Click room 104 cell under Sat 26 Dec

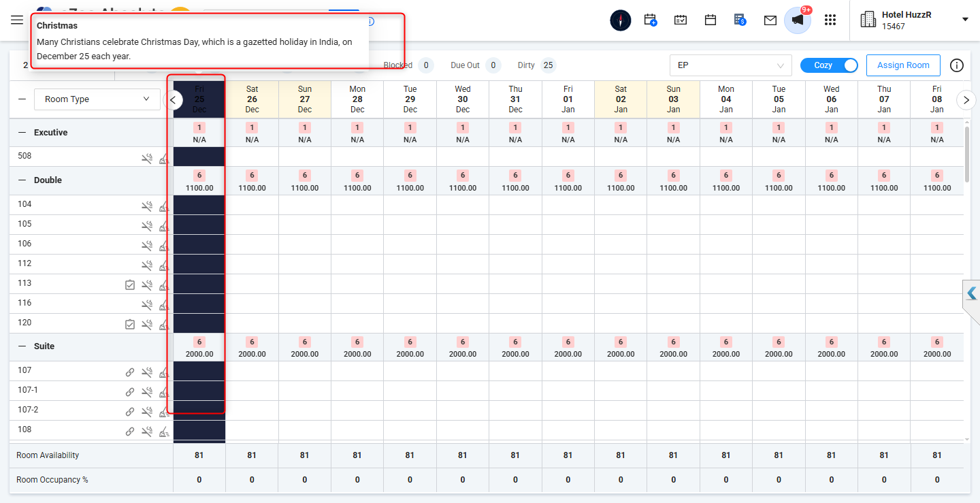(252, 205)
